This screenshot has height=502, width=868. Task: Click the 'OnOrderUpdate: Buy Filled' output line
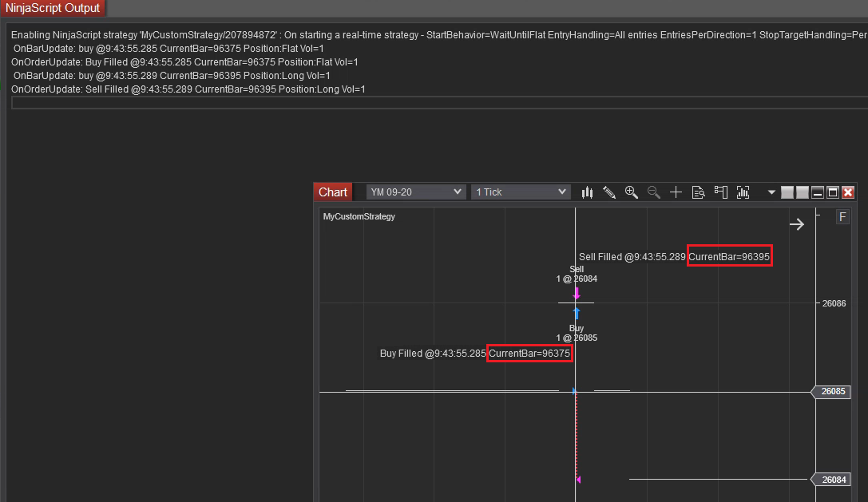184,62
